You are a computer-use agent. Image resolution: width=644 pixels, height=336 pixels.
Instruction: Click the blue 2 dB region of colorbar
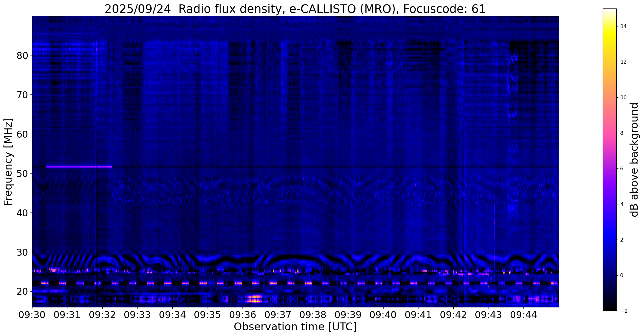pos(609,240)
